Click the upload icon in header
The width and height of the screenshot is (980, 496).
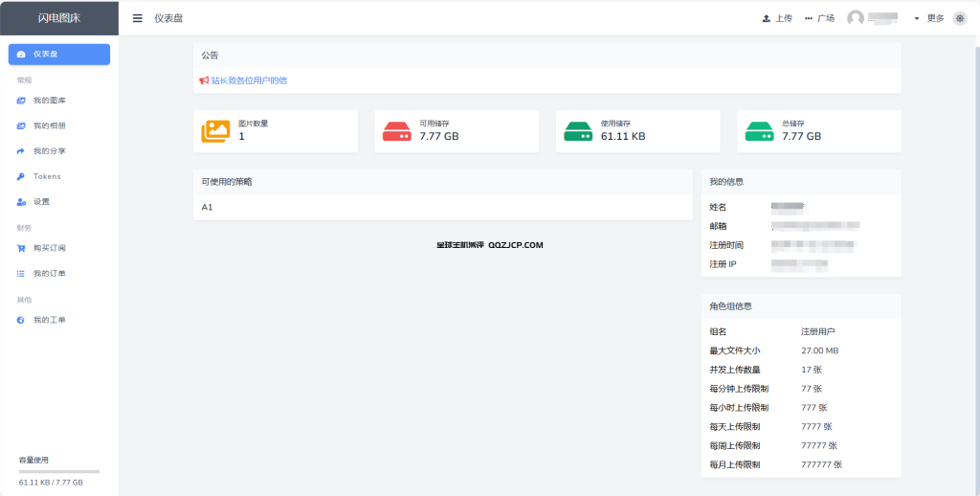[x=767, y=18]
